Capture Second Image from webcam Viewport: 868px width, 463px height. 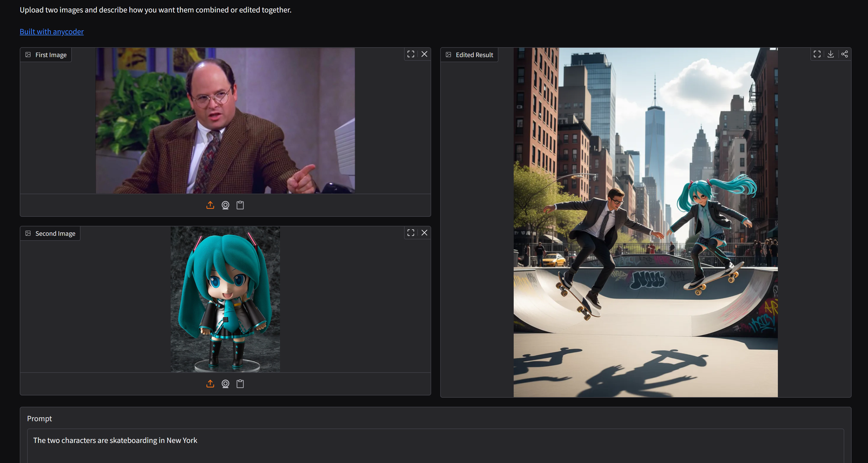pyautogui.click(x=225, y=384)
